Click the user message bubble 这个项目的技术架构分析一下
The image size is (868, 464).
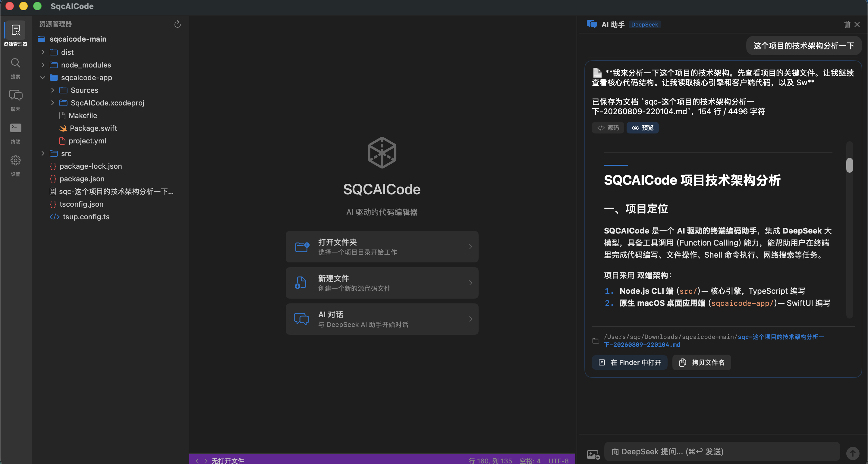804,45
